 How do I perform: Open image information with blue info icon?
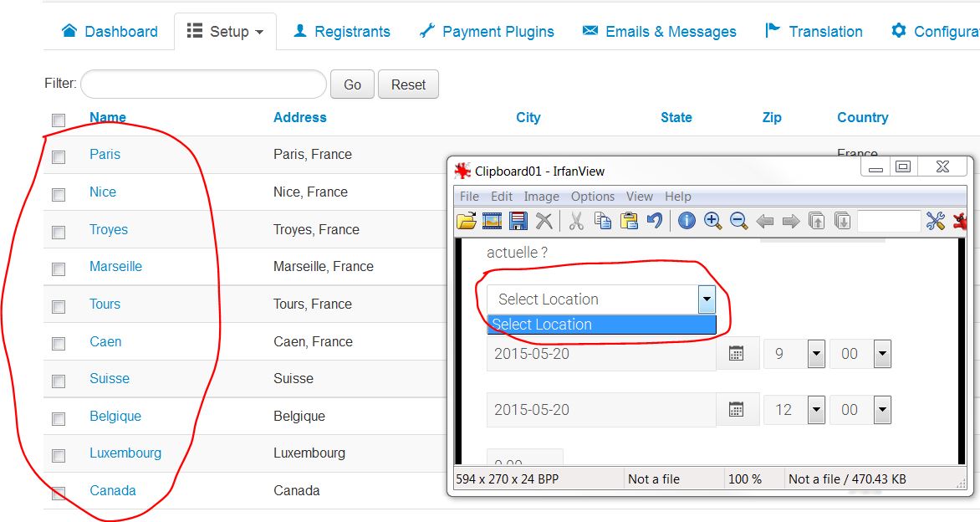pos(687,221)
